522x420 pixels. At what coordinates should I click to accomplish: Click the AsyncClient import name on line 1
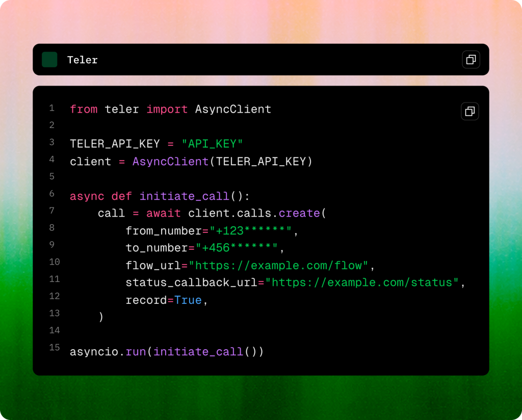[233, 109]
